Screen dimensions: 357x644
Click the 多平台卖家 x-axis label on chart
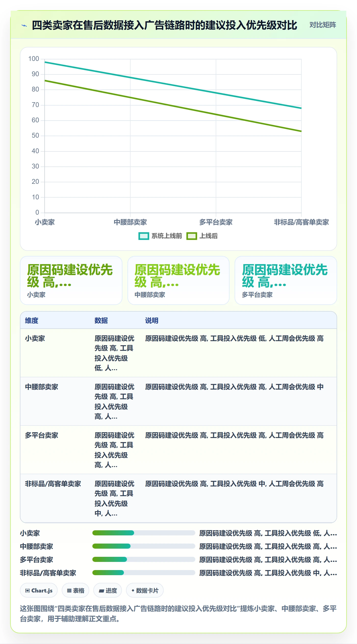coord(216,222)
